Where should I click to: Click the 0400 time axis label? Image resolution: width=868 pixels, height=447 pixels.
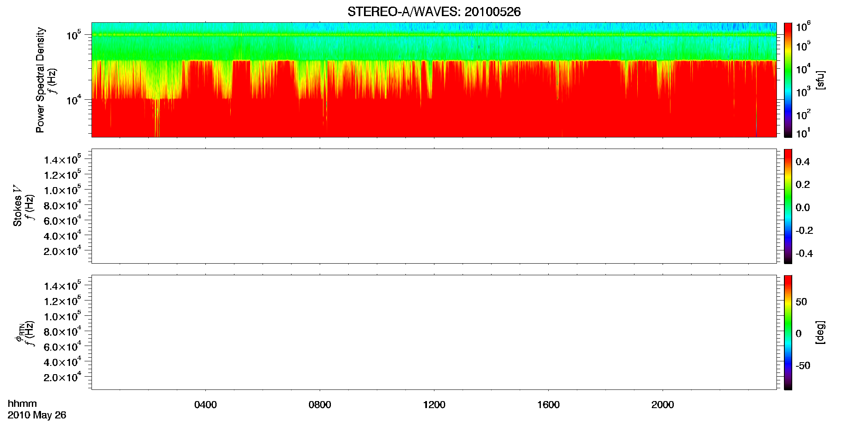click(x=205, y=405)
